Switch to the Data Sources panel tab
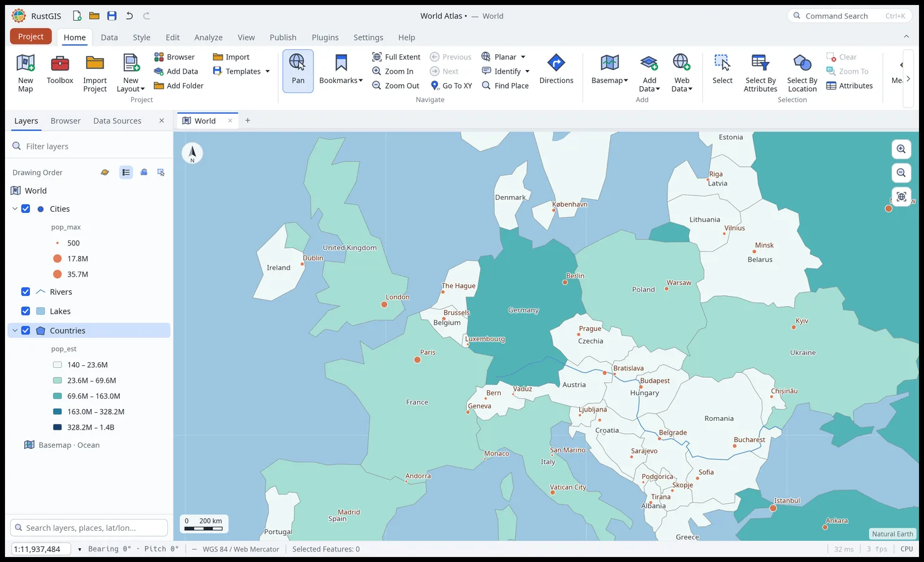The image size is (924, 562). point(117,121)
